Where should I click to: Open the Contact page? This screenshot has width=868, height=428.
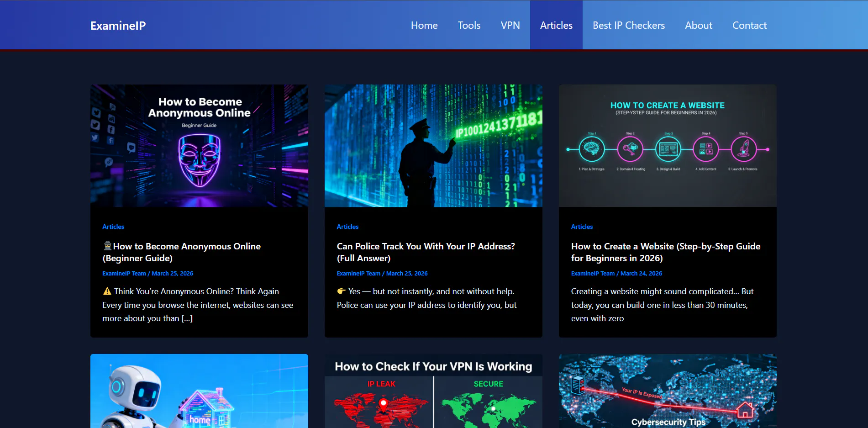click(x=749, y=25)
